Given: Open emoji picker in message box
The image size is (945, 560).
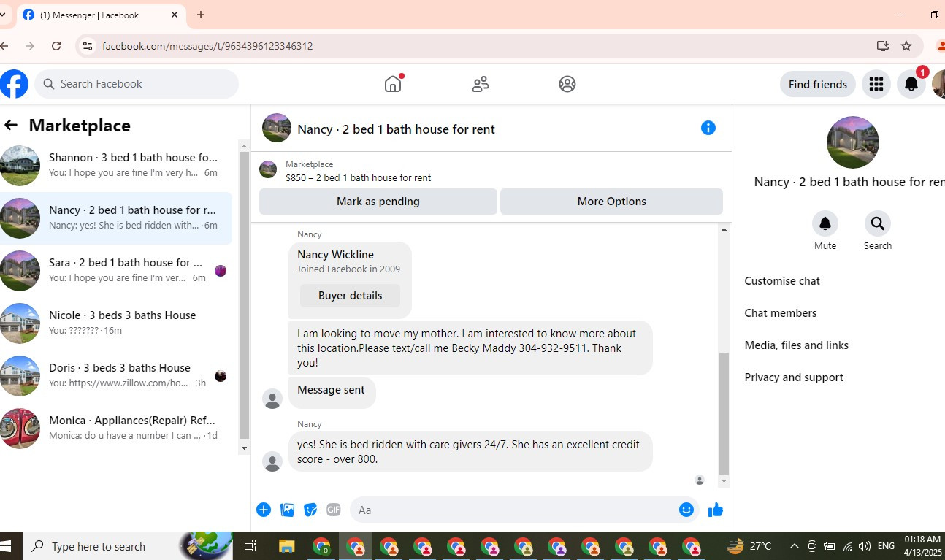Looking at the screenshot, I should [x=686, y=510].
